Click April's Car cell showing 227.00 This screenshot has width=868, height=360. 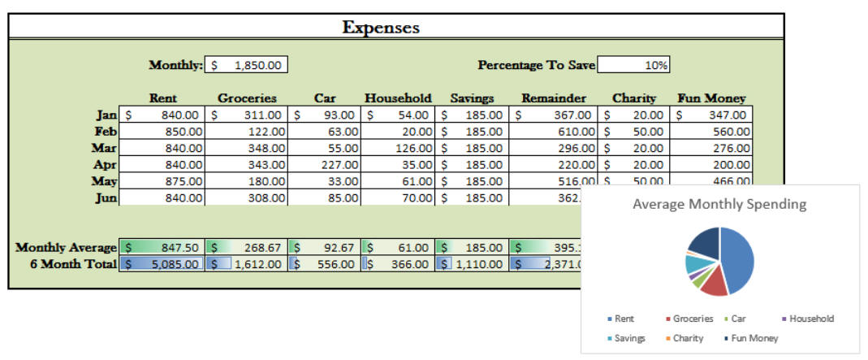click(325, 165)
